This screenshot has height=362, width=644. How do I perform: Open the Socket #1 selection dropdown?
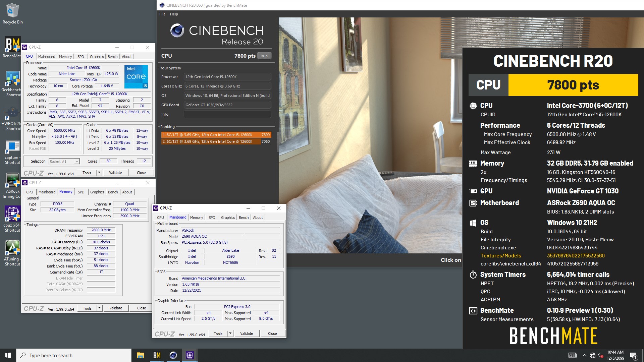point(64,162)
